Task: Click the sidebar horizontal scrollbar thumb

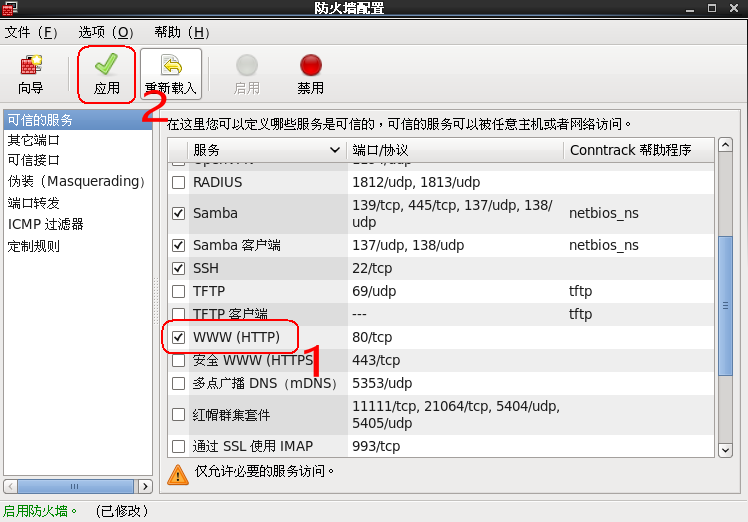Action: click(75, 486)
